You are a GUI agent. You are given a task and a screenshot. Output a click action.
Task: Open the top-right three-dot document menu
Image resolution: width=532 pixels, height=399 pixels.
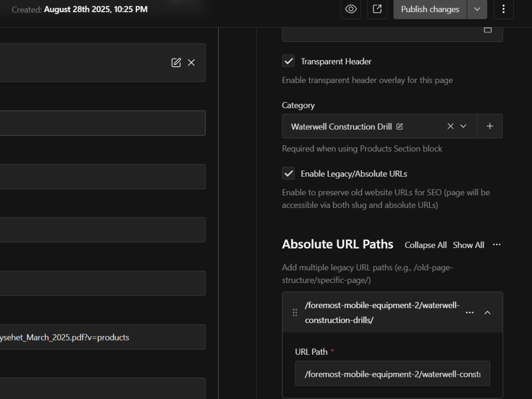(x=503, y=9)
